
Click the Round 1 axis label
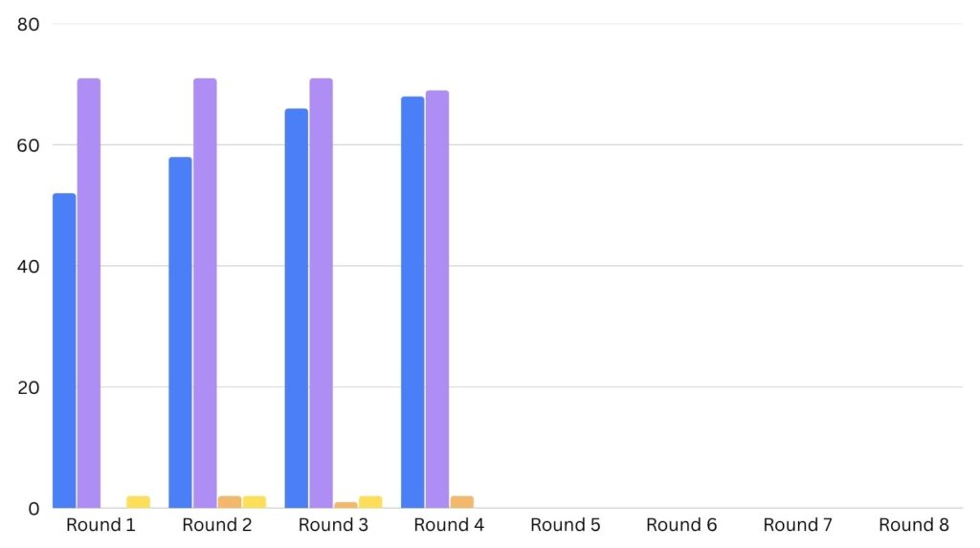100,525
